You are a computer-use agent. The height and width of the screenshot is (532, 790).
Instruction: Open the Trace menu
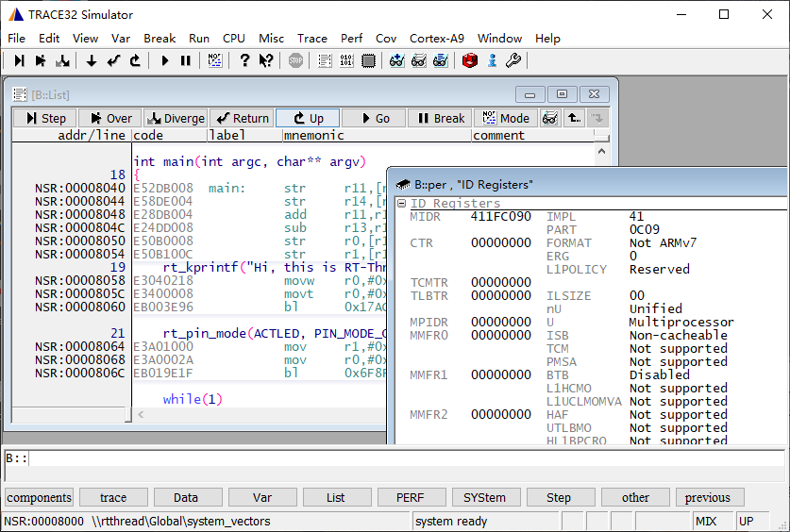click(x=311, y=39)
